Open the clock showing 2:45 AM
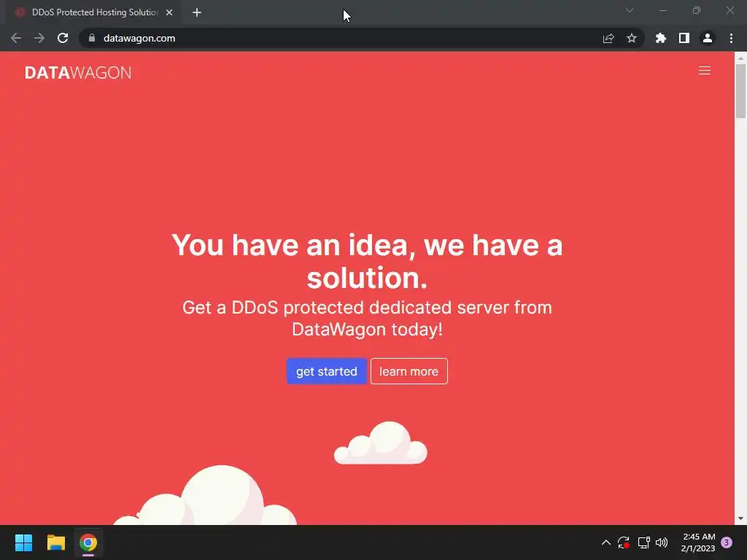The width and height of the screenshot is (747, 560). pos(698,542)
